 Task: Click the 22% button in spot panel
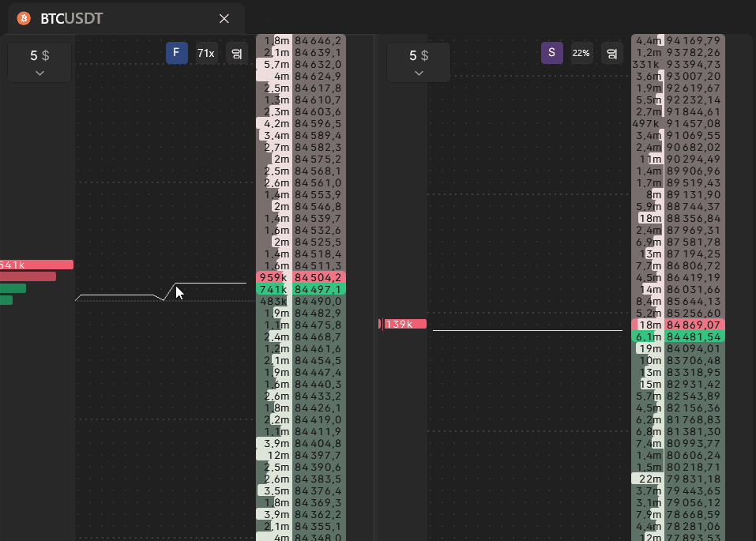pos(581,53)
